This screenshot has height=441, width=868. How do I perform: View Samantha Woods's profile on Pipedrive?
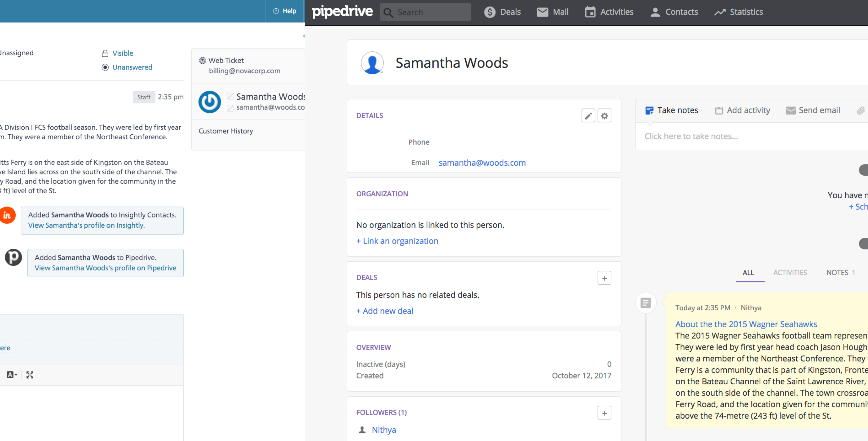point(105,268)
